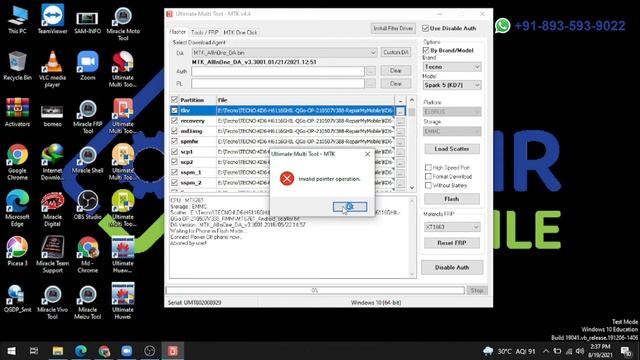Open the Miracle Digital desktop shortcut
Screen dimensions: 640x360
(x=52, y=209)
